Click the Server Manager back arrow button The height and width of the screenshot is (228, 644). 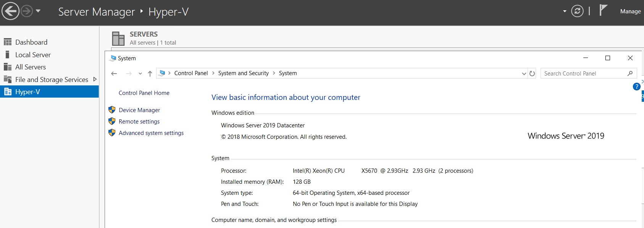point(10,11)
